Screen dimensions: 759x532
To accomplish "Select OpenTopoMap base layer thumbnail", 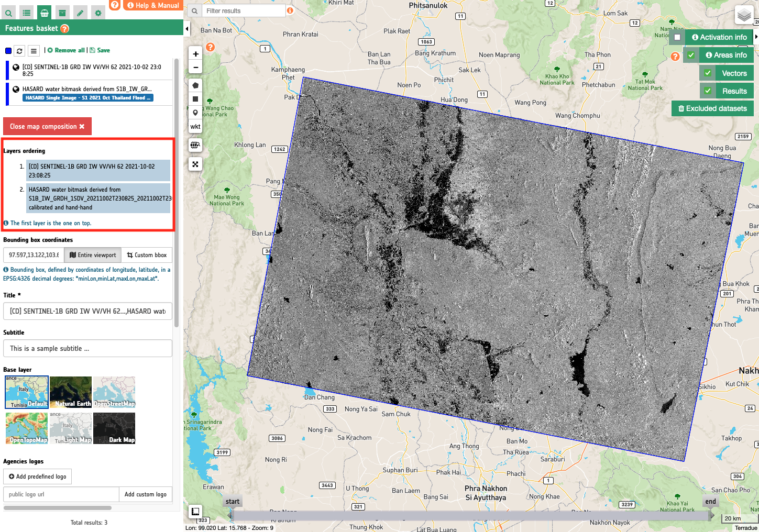I will point(27,428).
